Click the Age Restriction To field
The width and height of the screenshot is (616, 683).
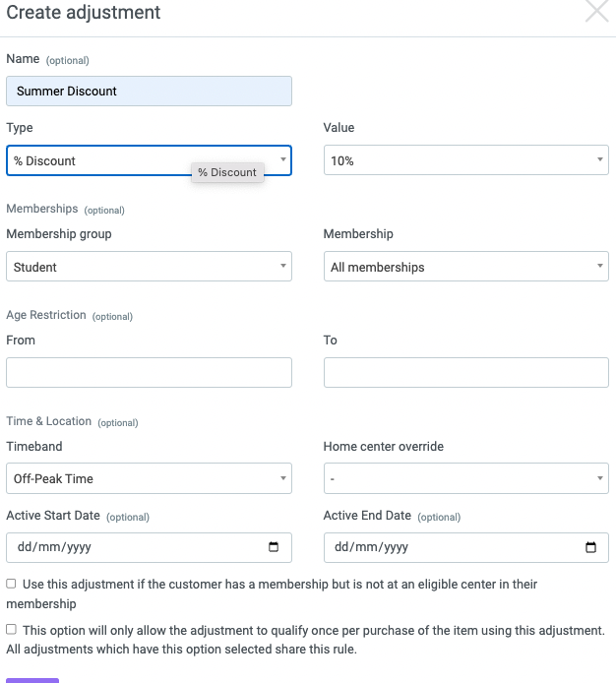point(466,372)
